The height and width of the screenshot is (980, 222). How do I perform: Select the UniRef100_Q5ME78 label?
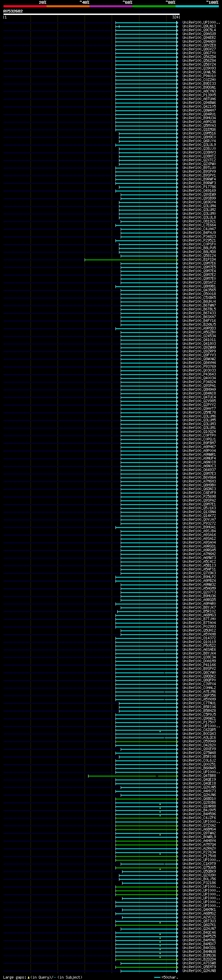(x=199, y=413)
